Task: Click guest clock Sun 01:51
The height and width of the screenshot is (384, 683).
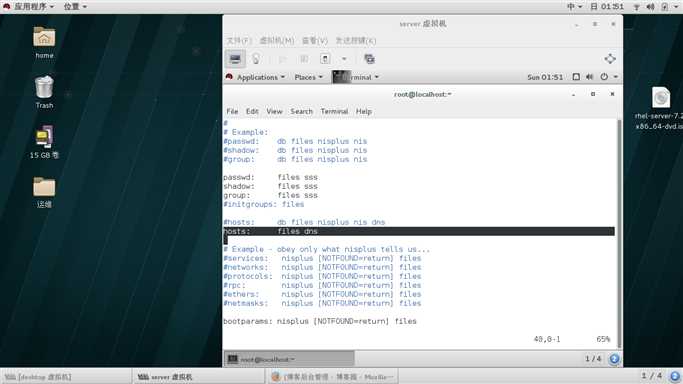Action: point(545,77)
